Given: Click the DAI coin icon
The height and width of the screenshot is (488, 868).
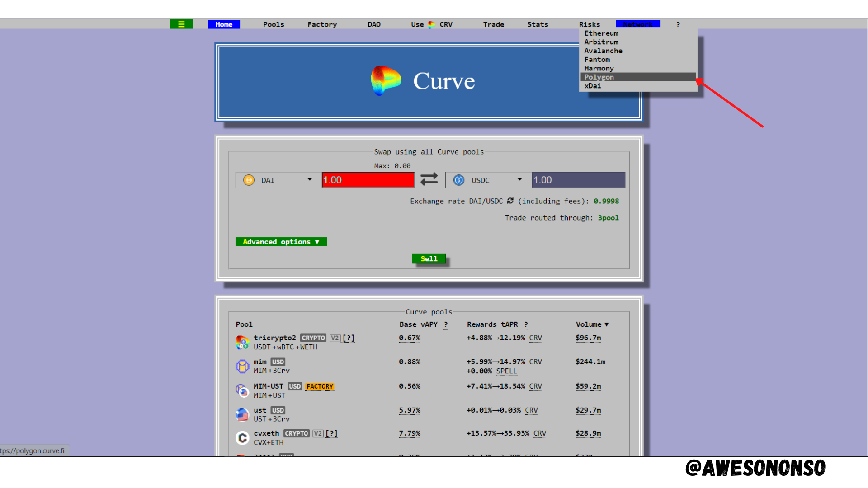Looking at the screenshot, I should (x=249, y=180).
